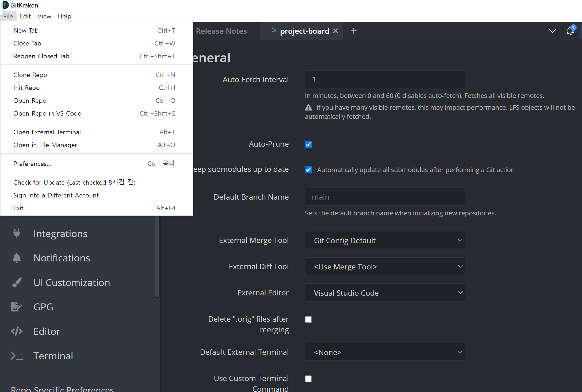Click the Integrations plug icon
This screenshot has height=392, width=582.
click(x=17, y=233)
